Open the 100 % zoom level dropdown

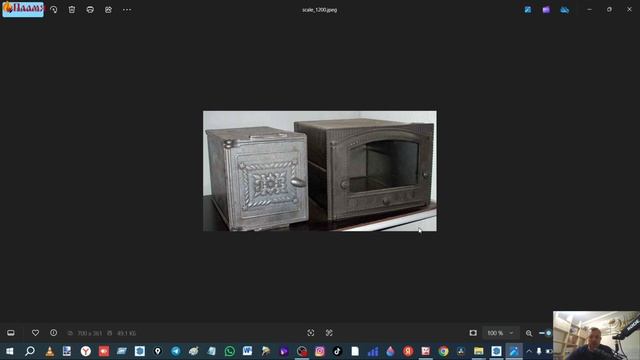pos(500,333)
